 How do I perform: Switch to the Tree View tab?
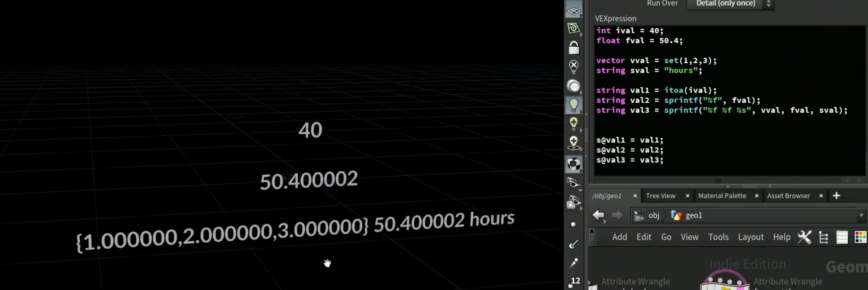660,196
